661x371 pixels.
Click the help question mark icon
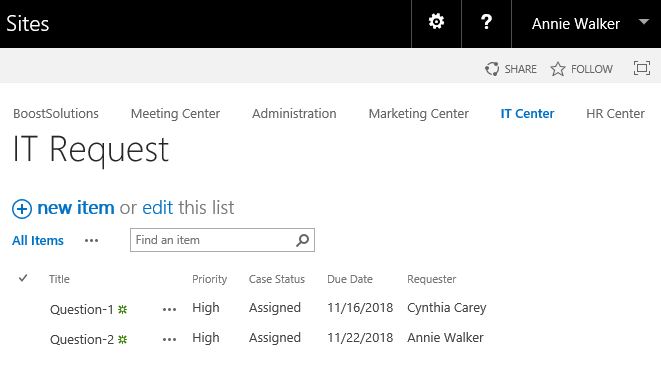486,22
